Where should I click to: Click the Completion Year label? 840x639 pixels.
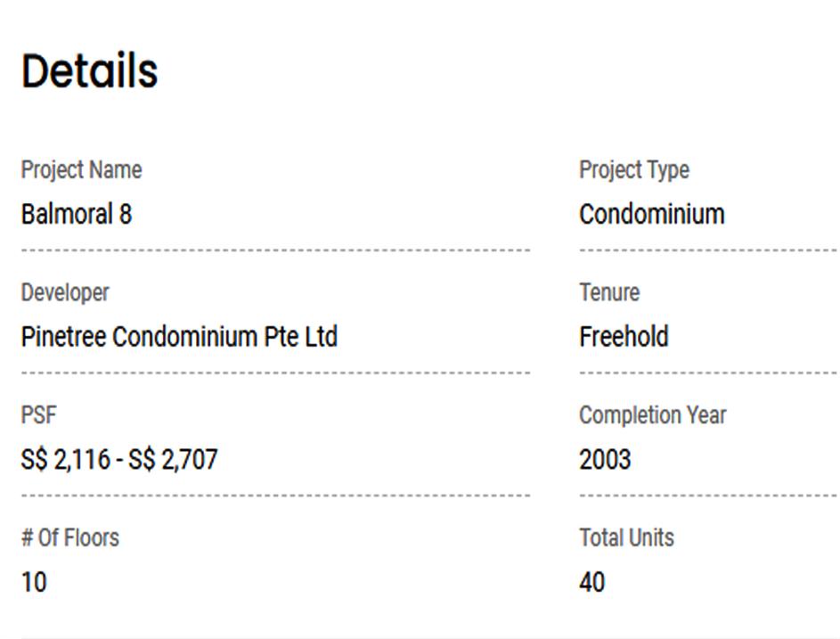[x=652, y=414]
